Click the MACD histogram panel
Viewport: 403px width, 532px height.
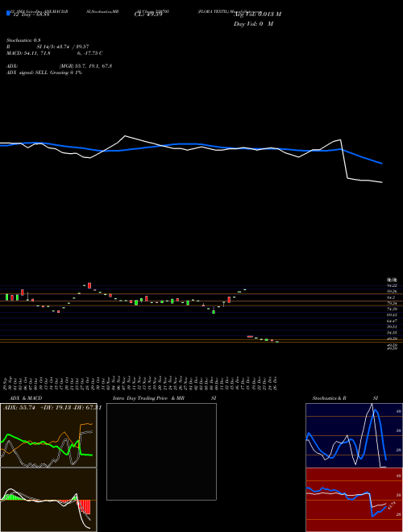(x=48, y=500)
